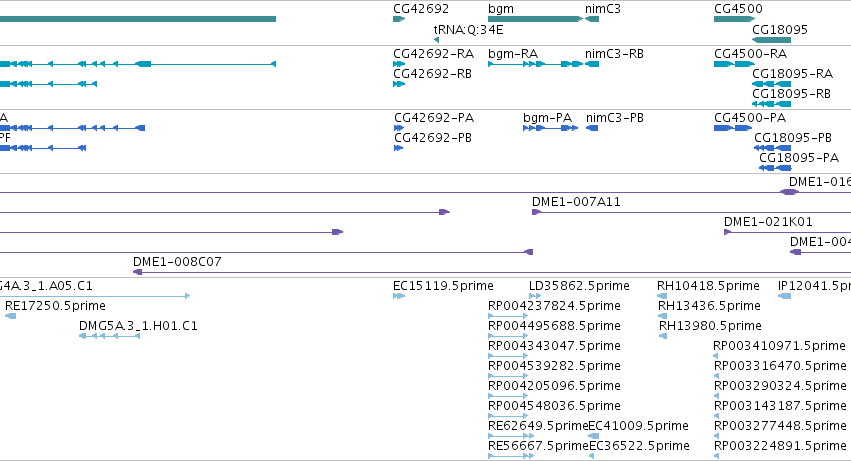Click the nimC3-RB transcript glyph
Image resolution: width=851 pixels, height=461 pixels.
(592, 64)
